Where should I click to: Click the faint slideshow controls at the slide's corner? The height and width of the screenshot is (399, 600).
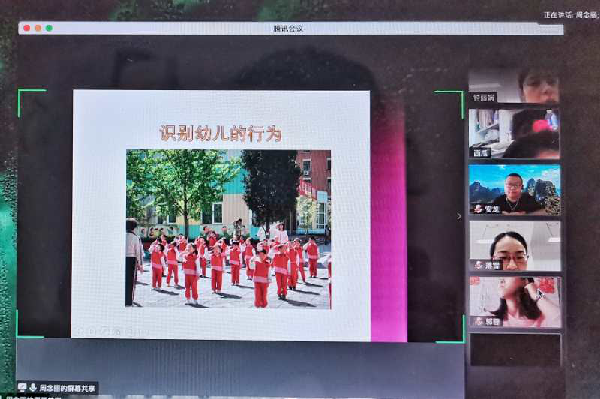pos(111,331)
